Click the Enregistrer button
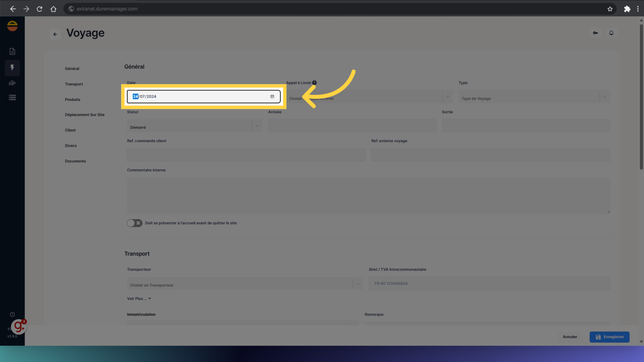 pos(609,337)
